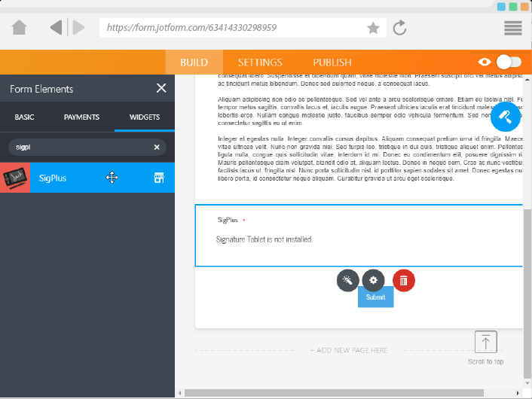The image size is (532, 399).
Task: Open SigPlus field settings gear
Action: click(374, 281)
